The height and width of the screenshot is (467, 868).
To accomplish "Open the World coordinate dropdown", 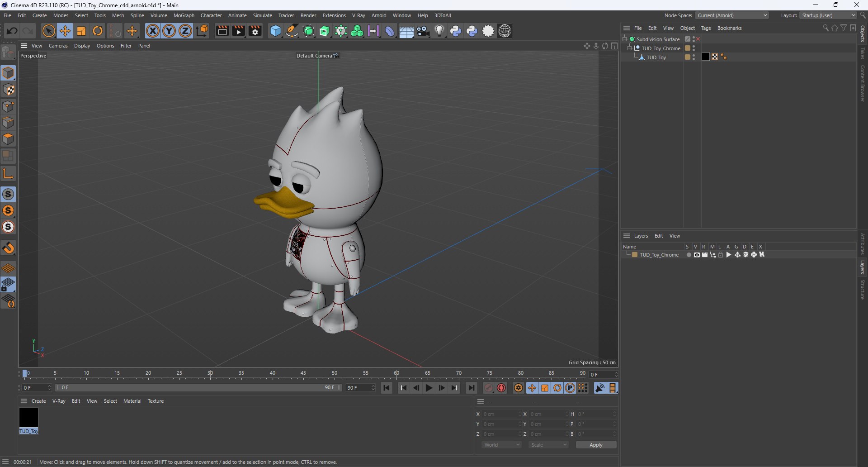I will (x=501, y=445).
